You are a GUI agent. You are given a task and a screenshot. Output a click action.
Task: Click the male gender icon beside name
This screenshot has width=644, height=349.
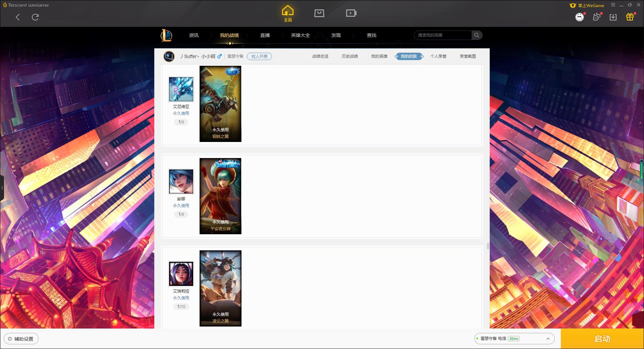(x=219, y=56)
